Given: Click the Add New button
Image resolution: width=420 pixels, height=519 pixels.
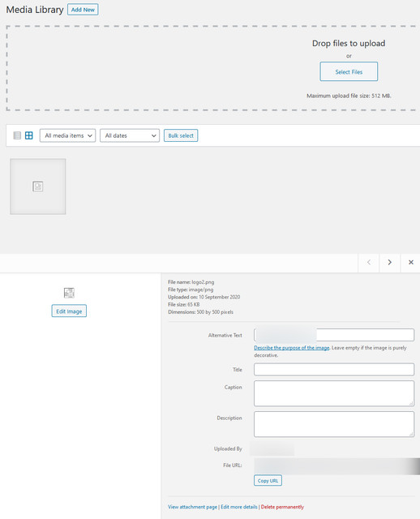Looking at the screenshot, I should [83, 10].
